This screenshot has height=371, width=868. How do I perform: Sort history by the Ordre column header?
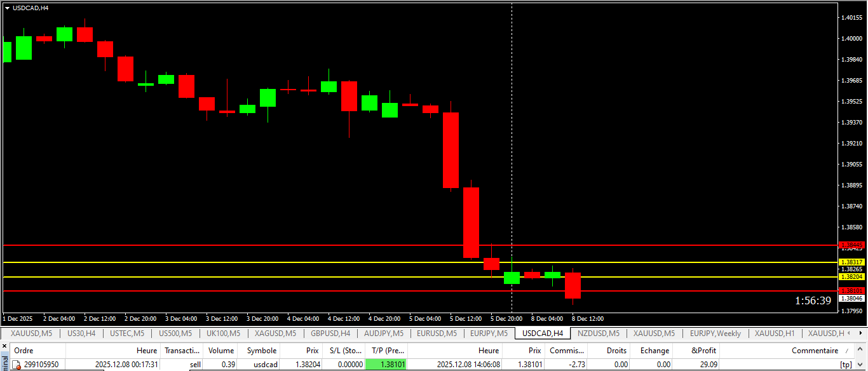[x=37, y=351]
